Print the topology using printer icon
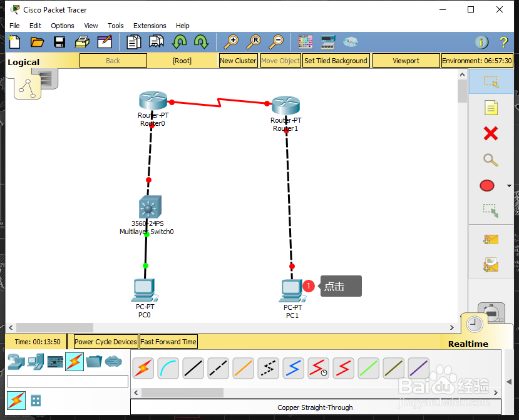The width and height of the screenshot is (519, 420). point(82,42)
